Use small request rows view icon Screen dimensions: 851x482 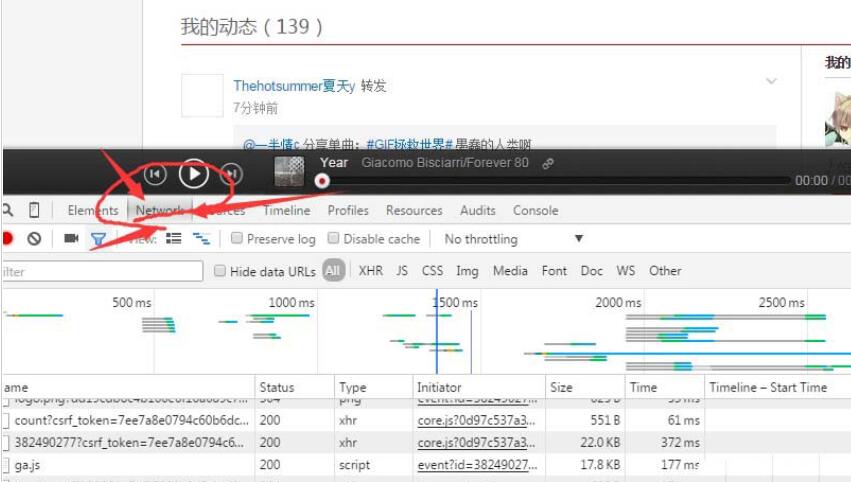pyautogui.click(x=201, y=238)
